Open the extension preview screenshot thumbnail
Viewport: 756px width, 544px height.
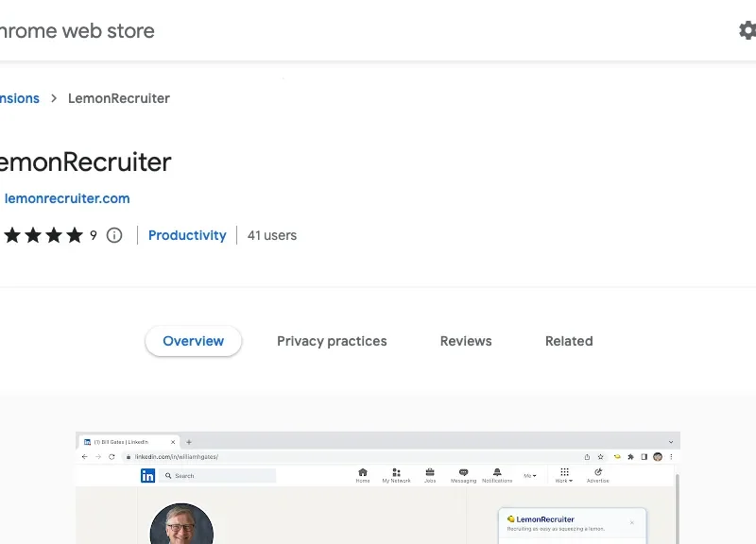(x=378, y=487)
